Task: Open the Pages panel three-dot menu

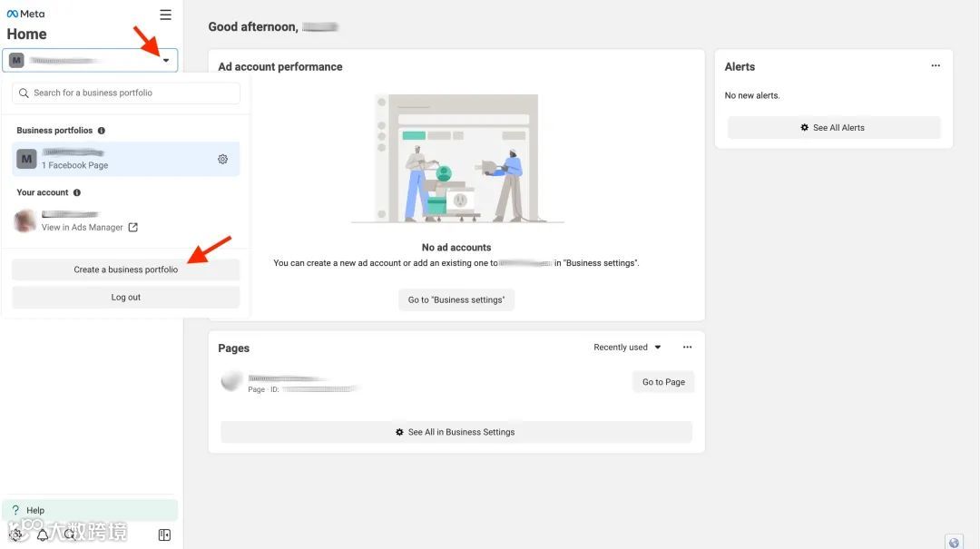Action: (x=688, y=347)
